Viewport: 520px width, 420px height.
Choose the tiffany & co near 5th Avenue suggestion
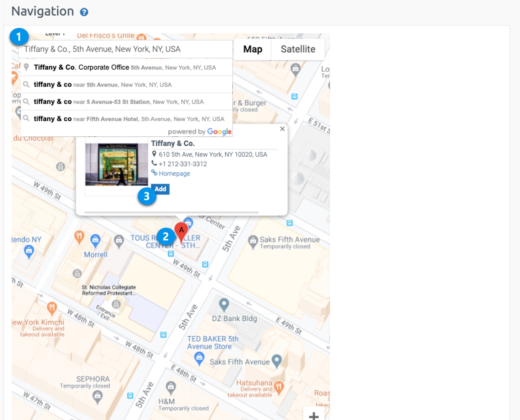coord(127,85)
